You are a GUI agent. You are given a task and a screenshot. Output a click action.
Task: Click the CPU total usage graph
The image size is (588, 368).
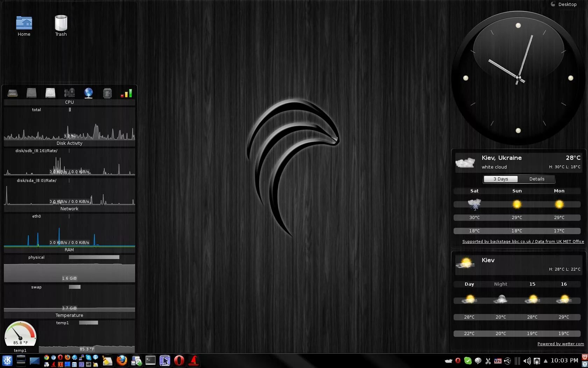(69, 126)
